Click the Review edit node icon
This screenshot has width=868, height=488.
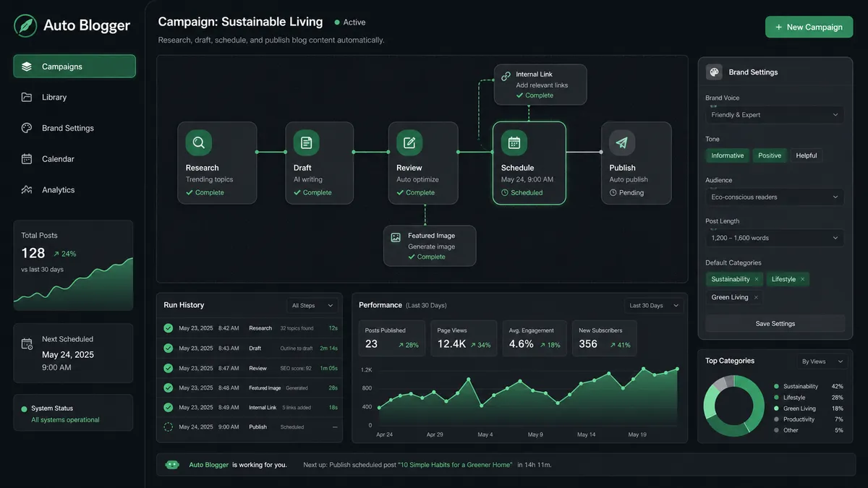pyautogui.click(x=409, y=142)
